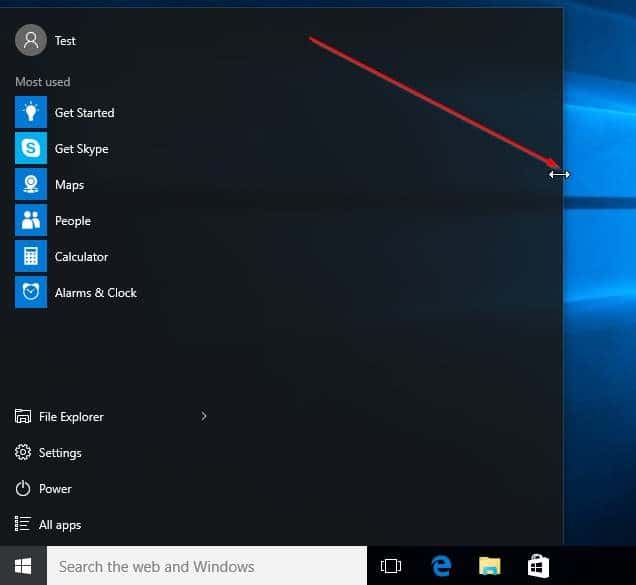Viewport: 636px width, 585px height.
Task: Click the Get Started label
Action: pos(84,113)
